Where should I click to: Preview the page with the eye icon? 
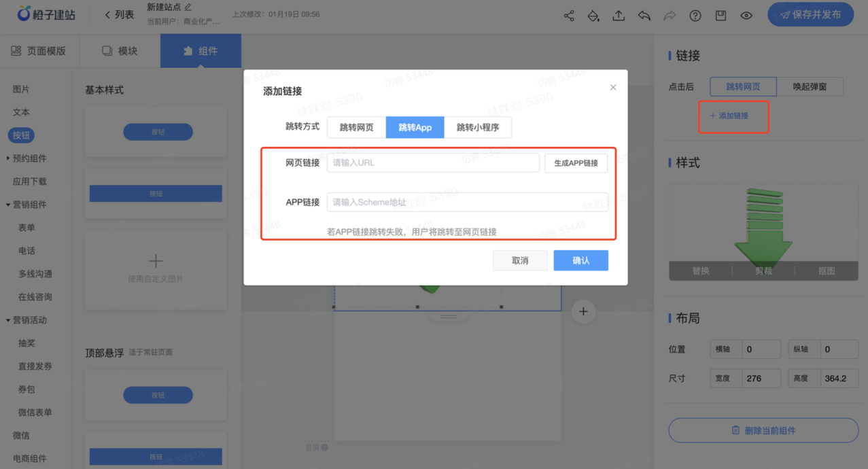(746, 14)
